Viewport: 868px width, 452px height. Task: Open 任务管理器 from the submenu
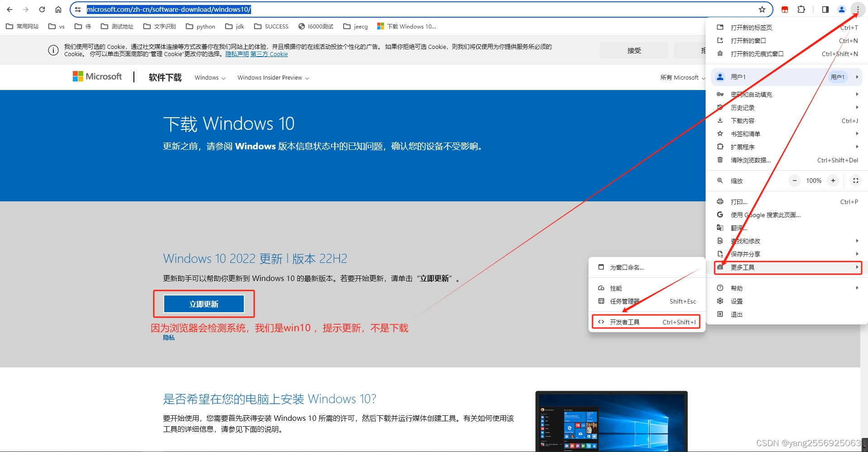[624, 301]
